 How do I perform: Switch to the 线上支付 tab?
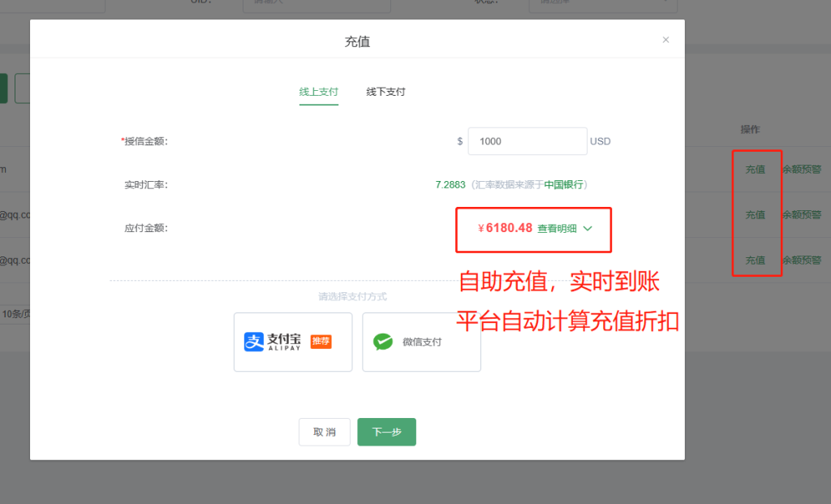pyautogui.click(x=318, y=92)
